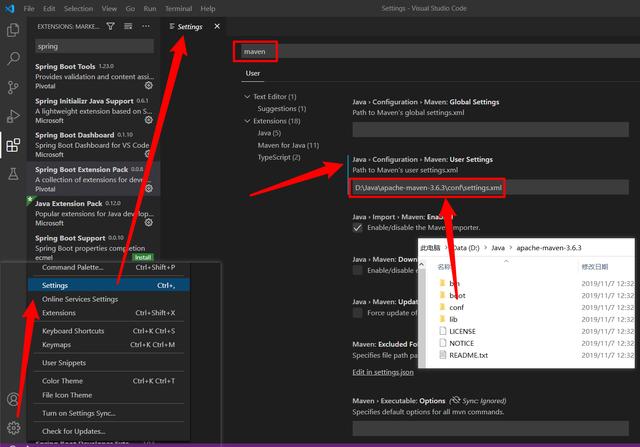640x447 pixels.
Task: Toggle the Java Import Maven Enabled checkbox
Action: [x=358, y=228]
